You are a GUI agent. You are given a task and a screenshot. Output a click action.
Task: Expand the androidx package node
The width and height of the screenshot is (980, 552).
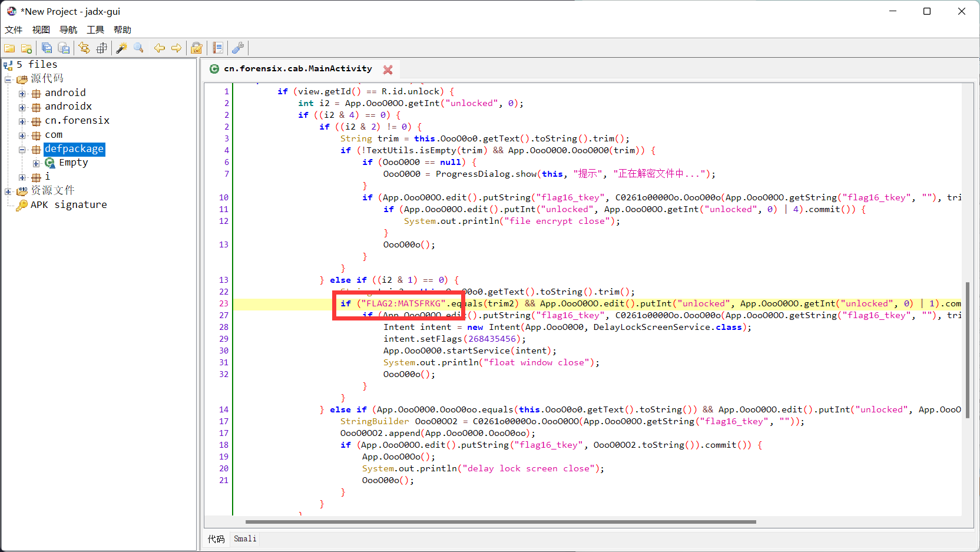(x=22, y=107)
